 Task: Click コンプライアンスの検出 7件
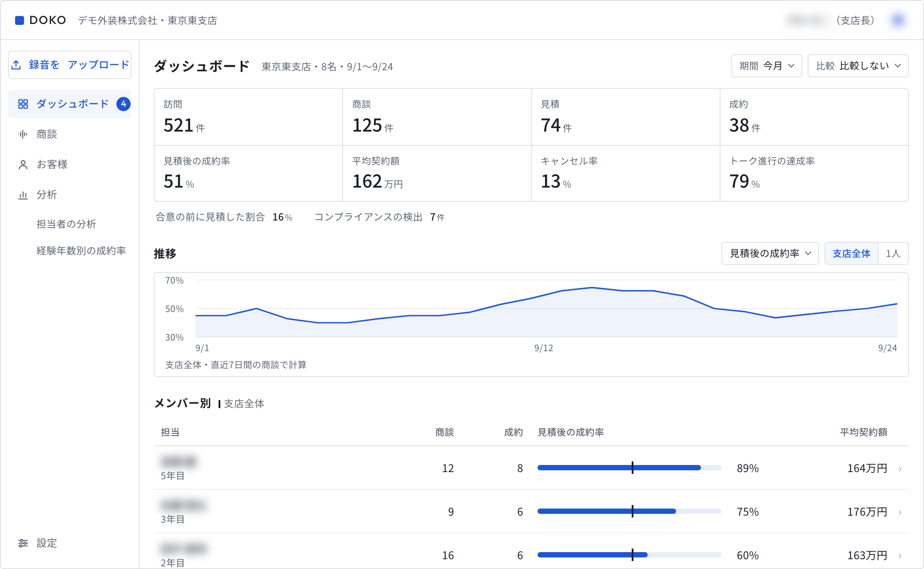pyautogui.click(x=380, y=217)
